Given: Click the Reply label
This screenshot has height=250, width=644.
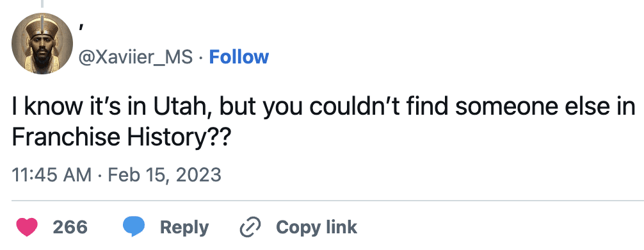Looking at the screenshot, I should click(184, 228).
